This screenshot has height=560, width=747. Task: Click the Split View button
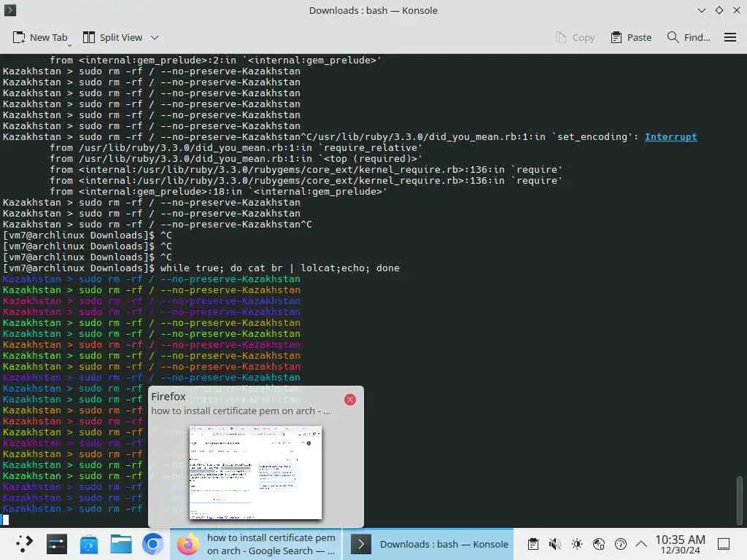point(113,37)
